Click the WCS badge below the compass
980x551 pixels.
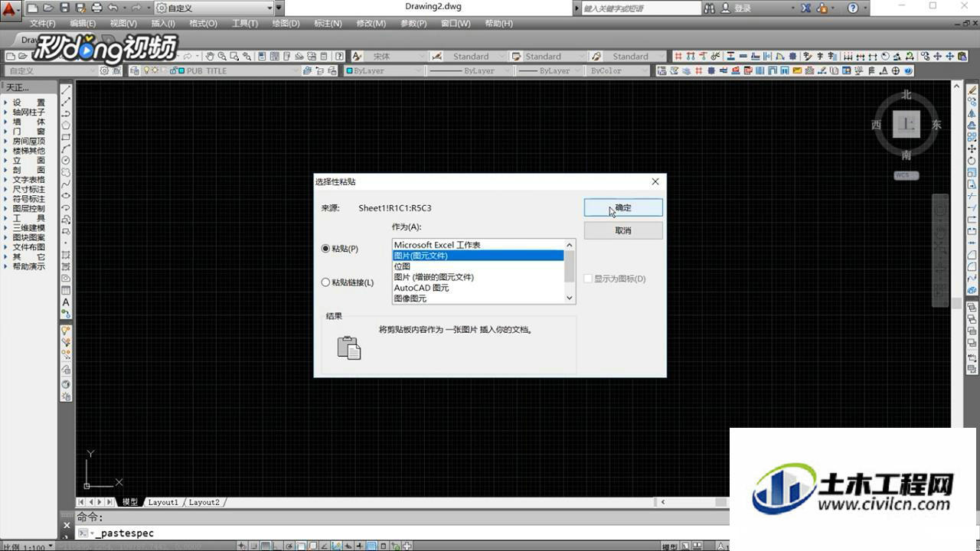[906, 175]
